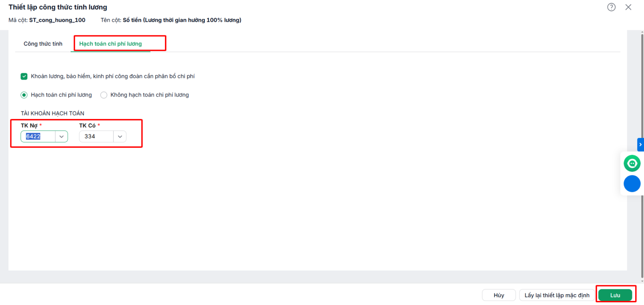Expand the TK Nợ dropdown arrow
Screen dimensions: 644x305
click(62, 136)
